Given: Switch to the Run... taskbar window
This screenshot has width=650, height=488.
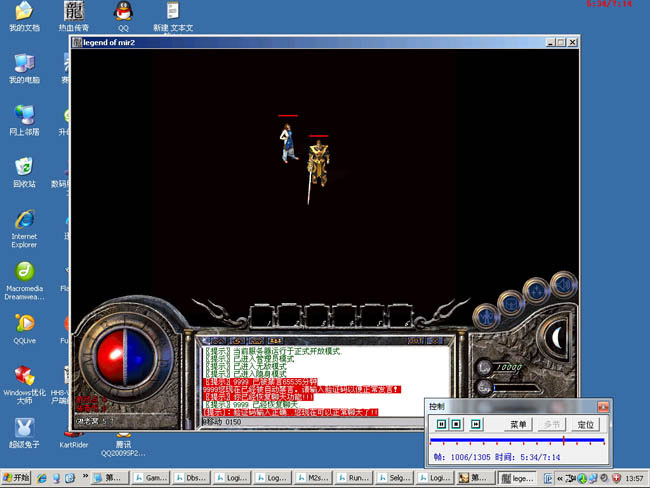Looking at the screenshot, I should [x=354, y=478].
